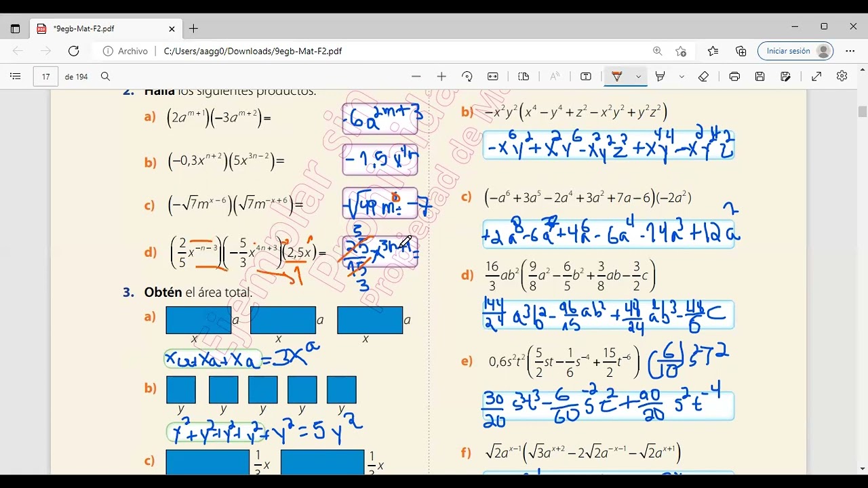868x488 pixels.
Task: Click the scrollbar down arrow
Action: (x=862, y=468)
